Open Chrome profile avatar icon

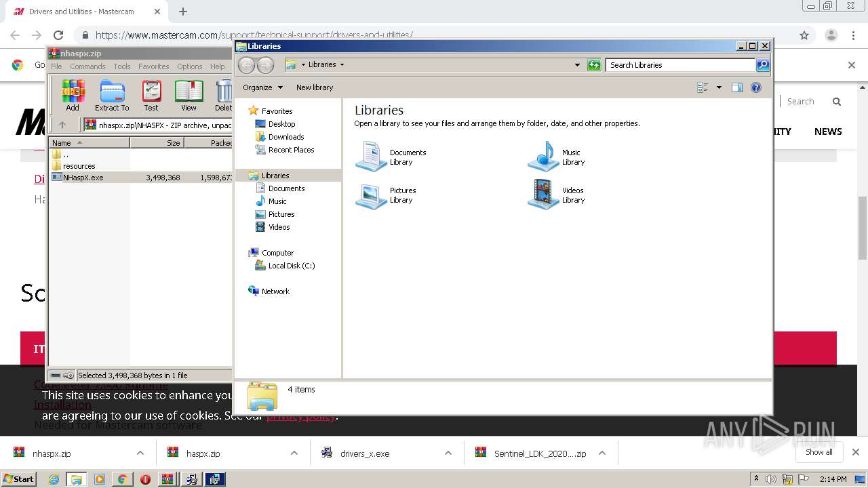click(x=831, y=35)
